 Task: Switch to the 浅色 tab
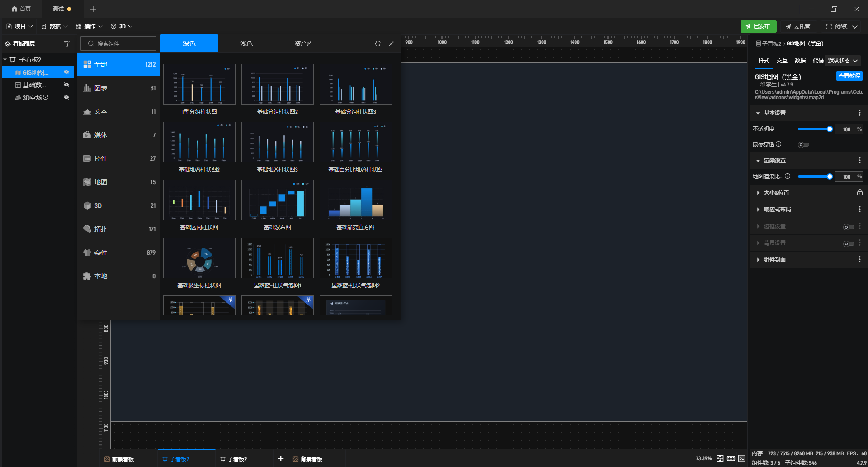point(246,43)
